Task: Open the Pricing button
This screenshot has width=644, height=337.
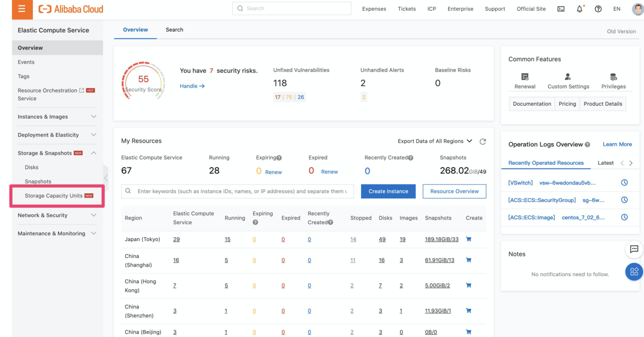Action: point(567,104)
